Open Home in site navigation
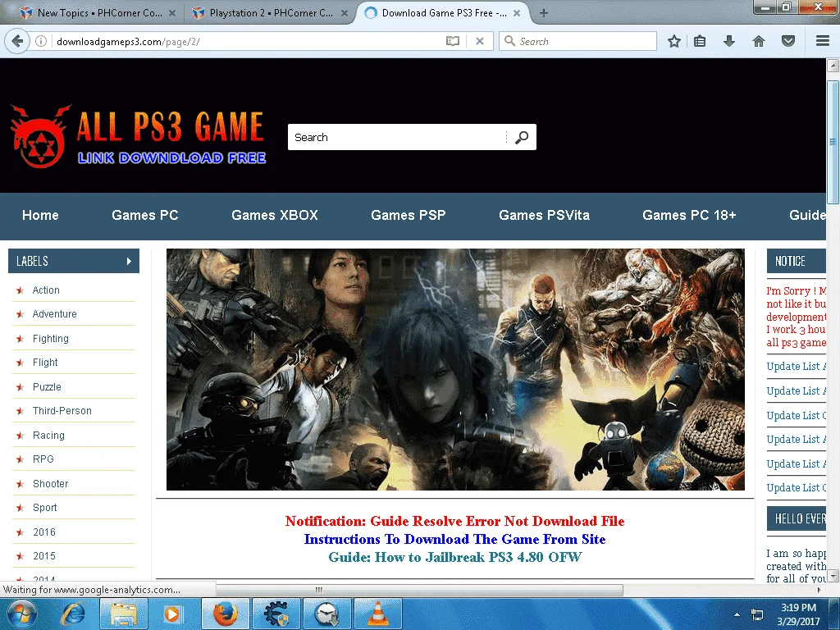Screen dimensions: 840x630 [x=40, y=216]
